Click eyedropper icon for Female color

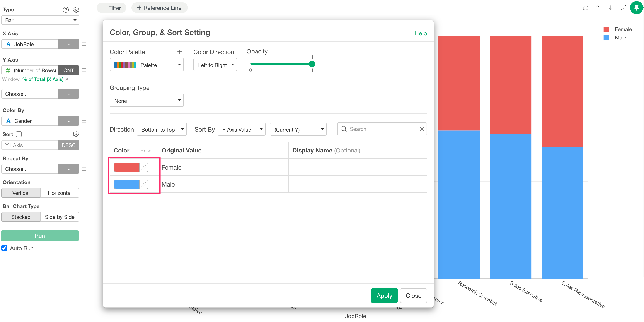(x=144, y=167)
